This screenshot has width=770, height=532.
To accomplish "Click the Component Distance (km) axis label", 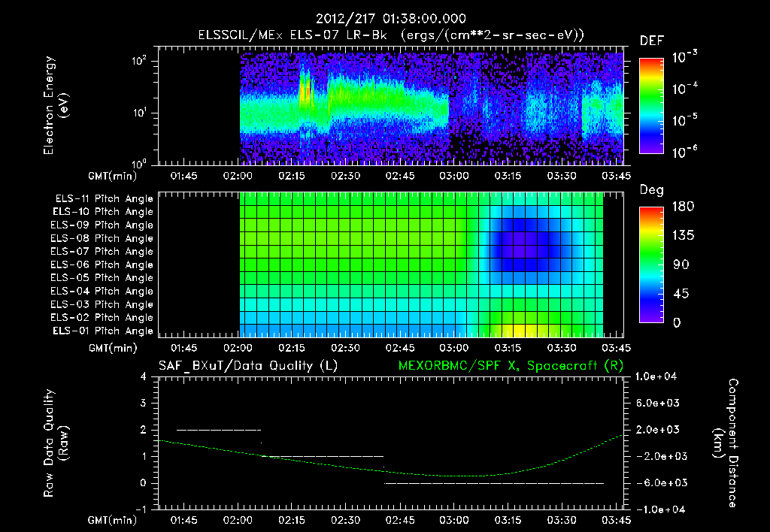I will click(x=725, y=443).
